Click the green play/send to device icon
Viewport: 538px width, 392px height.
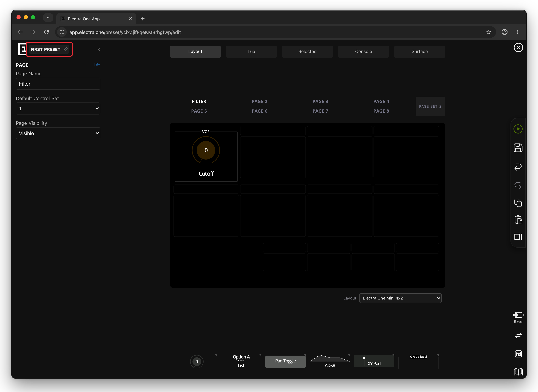[x=518, y=129]
